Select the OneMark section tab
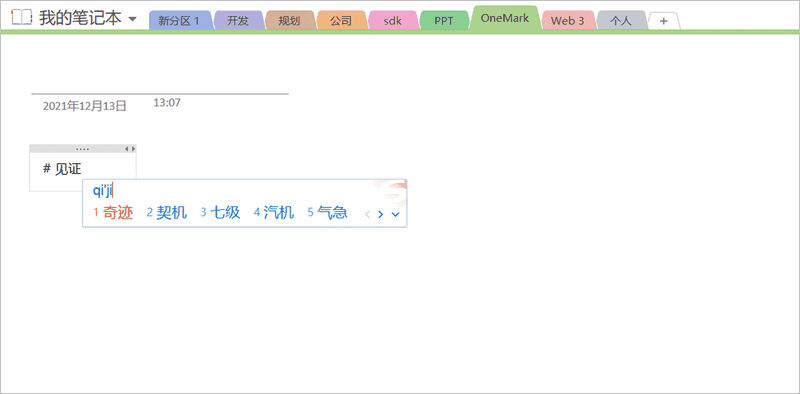The width and height of the screenshot is (800, 394). tap(505, 18)
